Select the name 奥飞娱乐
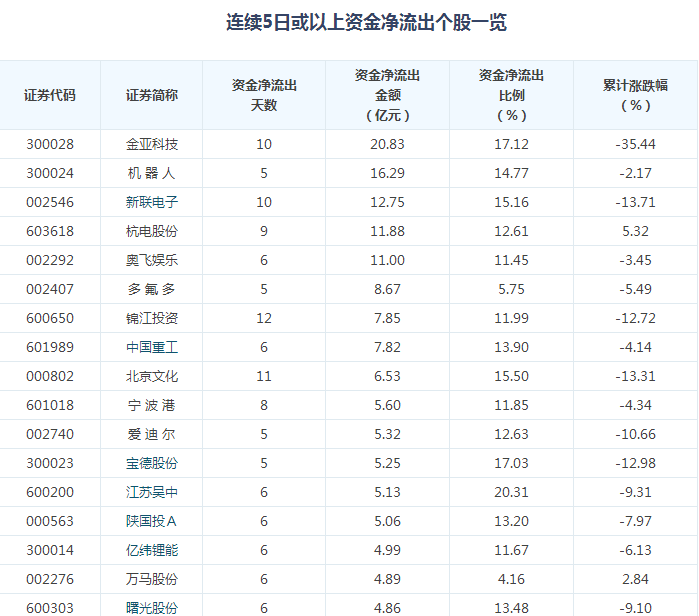Viewport: 699px width, 616px height. click(152, 260)
